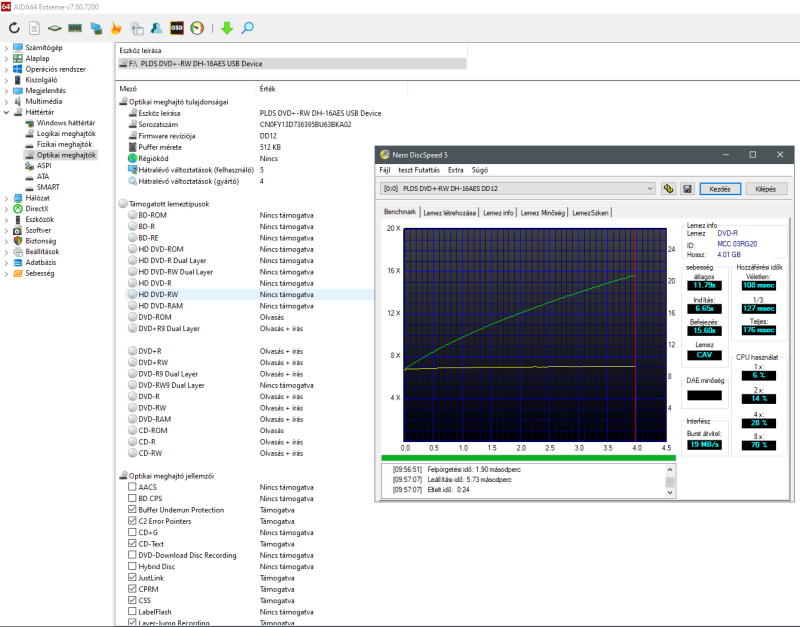Launch the flame stability test icon

click(117, 28)
